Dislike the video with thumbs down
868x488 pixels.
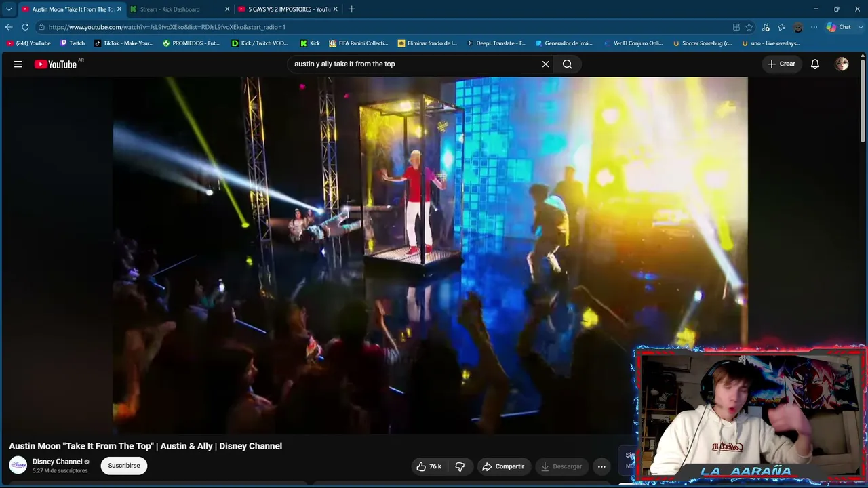pyautogui.click(x=460, y=466)
